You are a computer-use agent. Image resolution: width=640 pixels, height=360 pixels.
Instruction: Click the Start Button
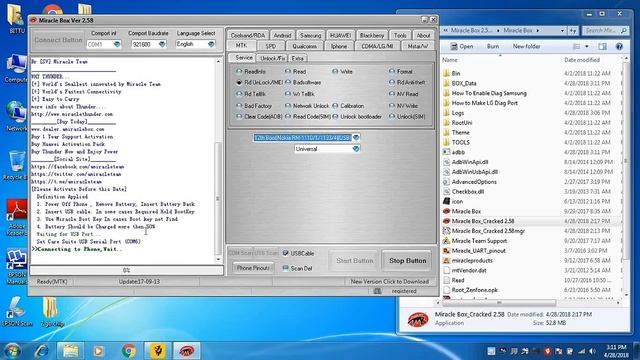click(x=354, y=260)
